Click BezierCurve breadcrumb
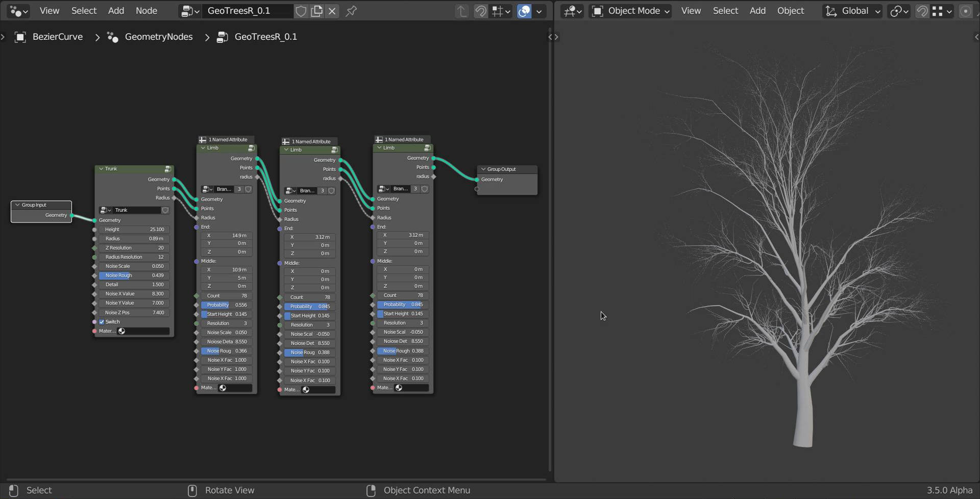 pos(58,37)
